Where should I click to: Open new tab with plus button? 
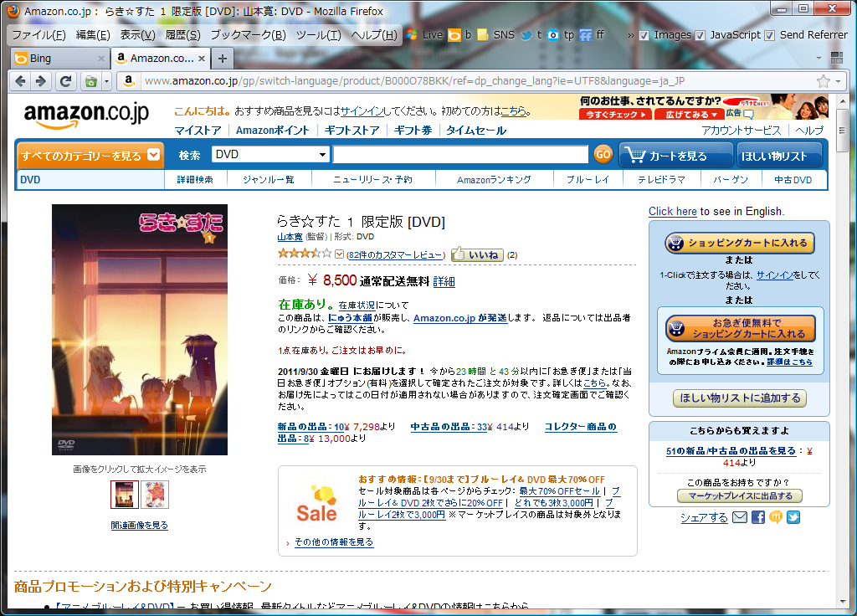point(223,59)
